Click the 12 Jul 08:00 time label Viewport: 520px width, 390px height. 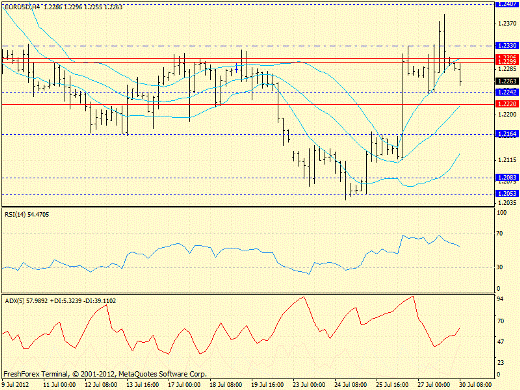[101, 385]
